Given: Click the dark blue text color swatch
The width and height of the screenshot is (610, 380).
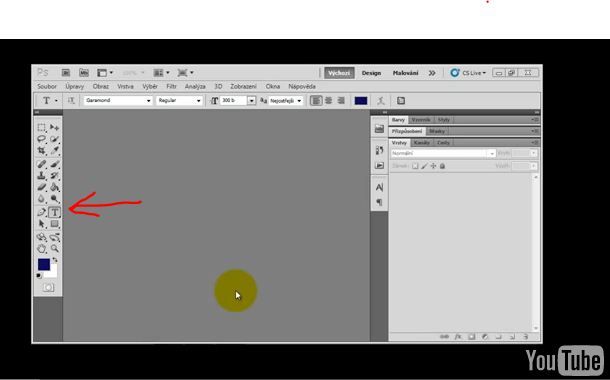Looking at the screenshot, I should (361, 101).
